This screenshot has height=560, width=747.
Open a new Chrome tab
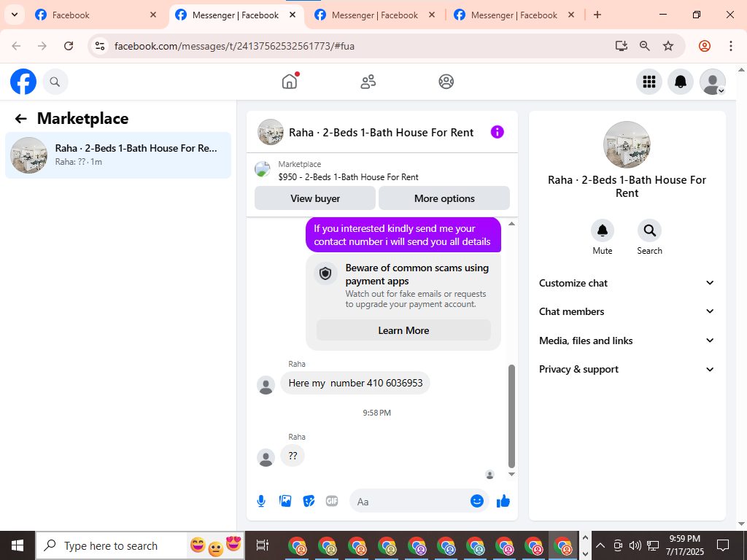(x=597, y=15)
